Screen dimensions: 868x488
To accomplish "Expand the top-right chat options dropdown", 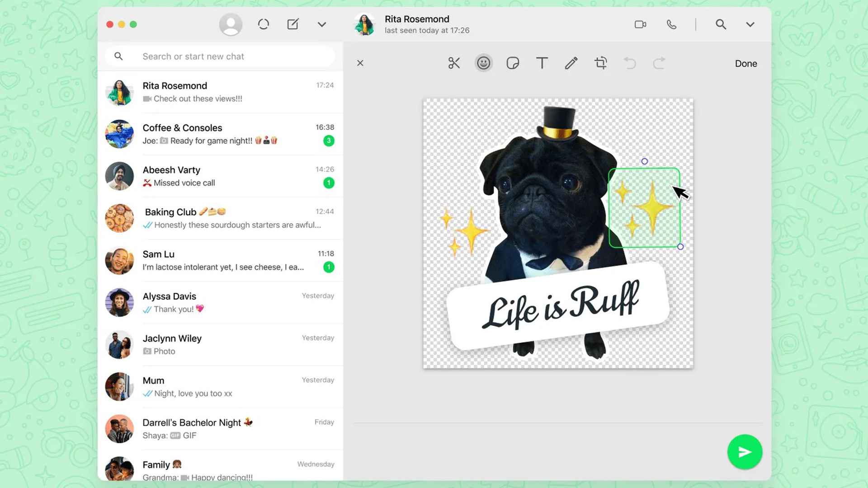I will pos(750,24).
